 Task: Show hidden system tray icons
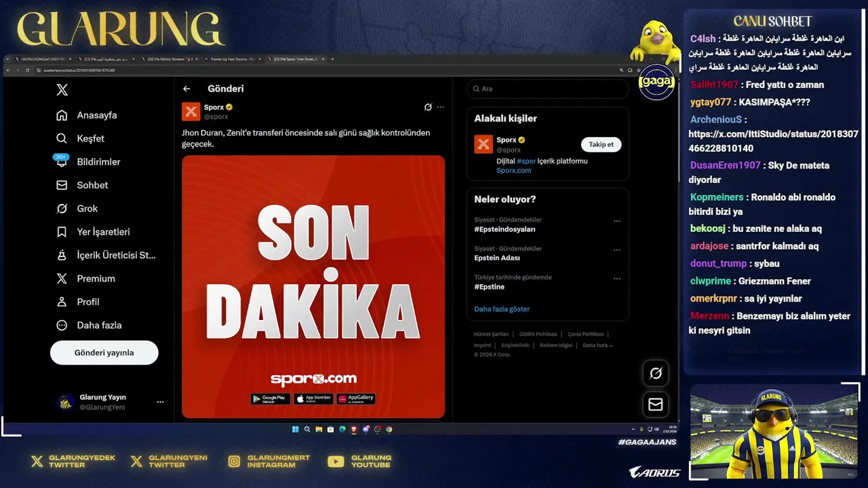coord(633,429)
